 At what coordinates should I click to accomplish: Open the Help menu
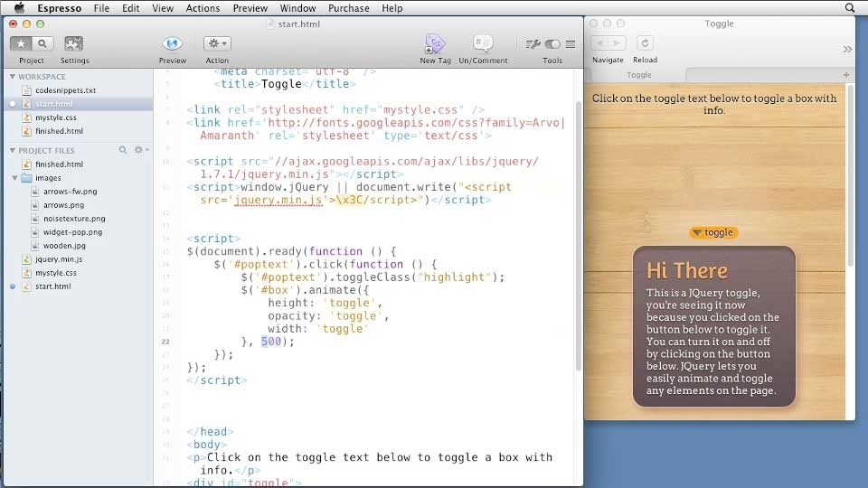(x=392, y=8)
